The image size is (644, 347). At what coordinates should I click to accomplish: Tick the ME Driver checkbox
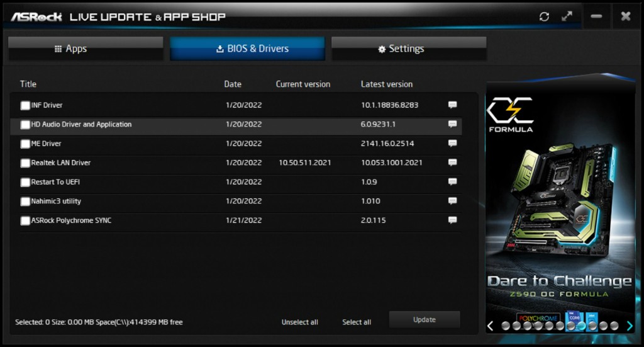point(25,144)
